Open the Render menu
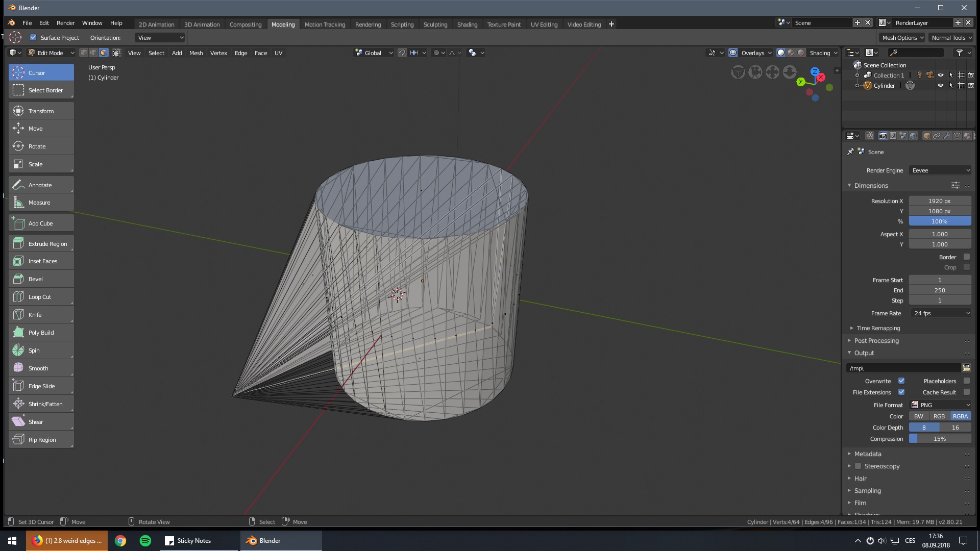 click(65, 23)
